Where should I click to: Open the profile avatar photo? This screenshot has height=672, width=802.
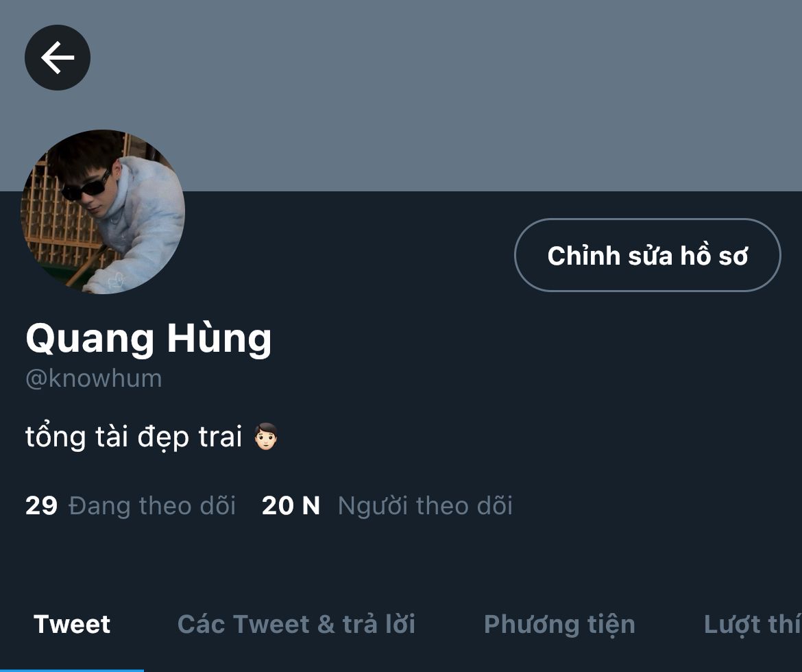103,211
